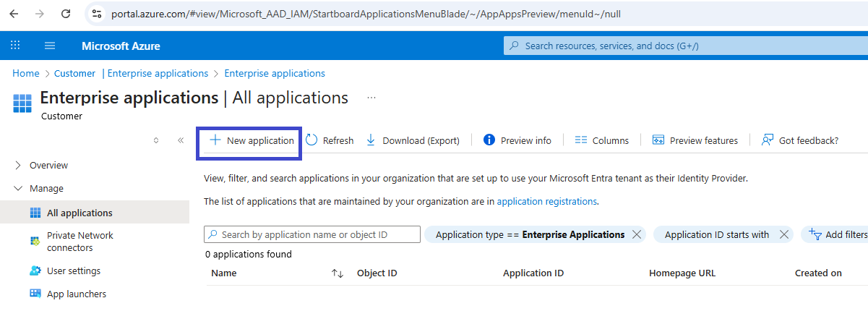Open first '| Enterprise applications' breadcrumb

point(155,73)
